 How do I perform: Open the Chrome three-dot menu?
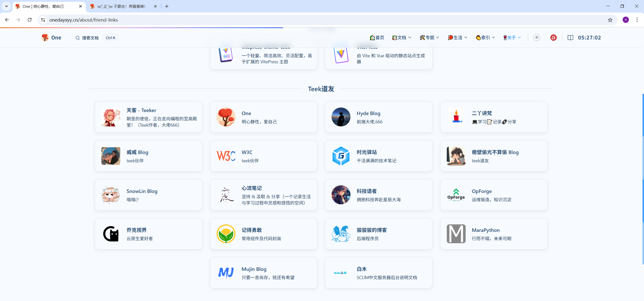pyautogui.click(x=637, y=20)
